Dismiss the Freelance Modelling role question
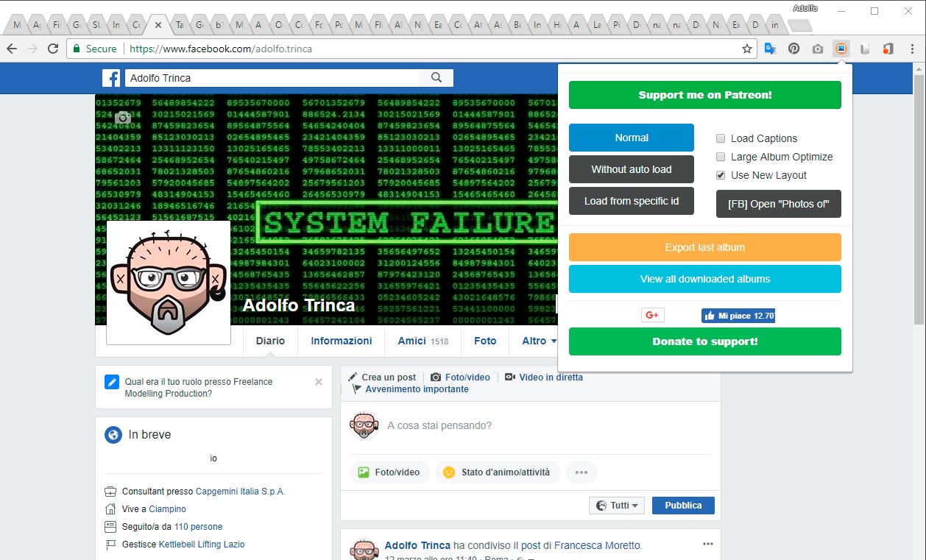Viewport: 926px width, 560px height. tap(319, 382)
